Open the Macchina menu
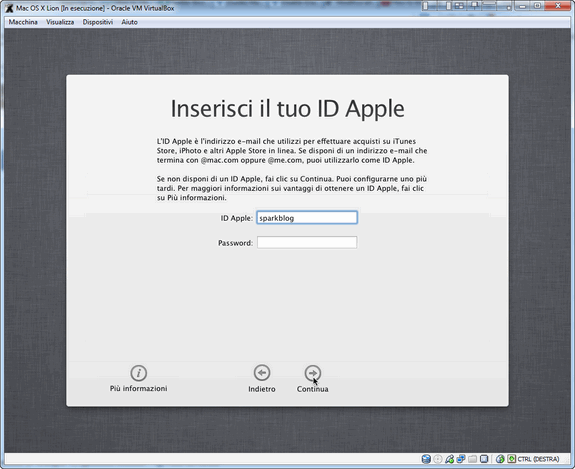 [23, 22]
